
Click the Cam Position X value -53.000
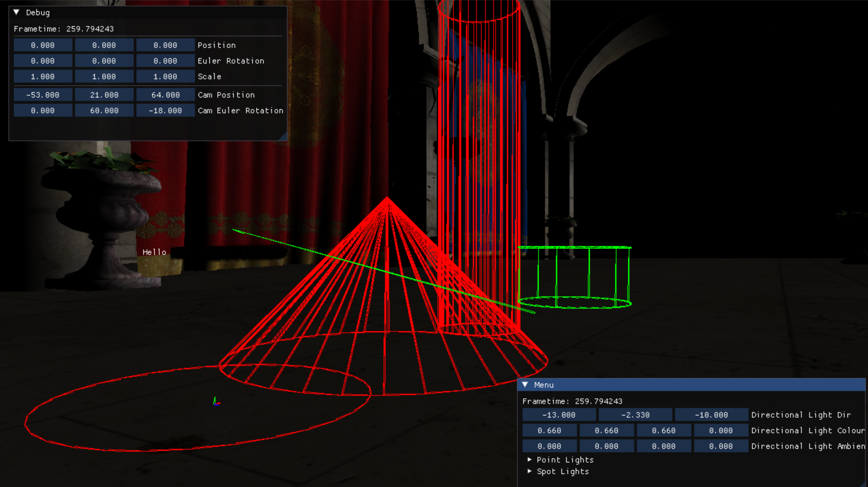point(43,94)
